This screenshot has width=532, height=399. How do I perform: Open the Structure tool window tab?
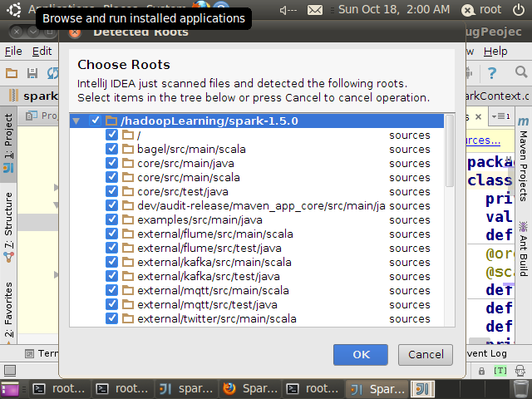[8, 227]
